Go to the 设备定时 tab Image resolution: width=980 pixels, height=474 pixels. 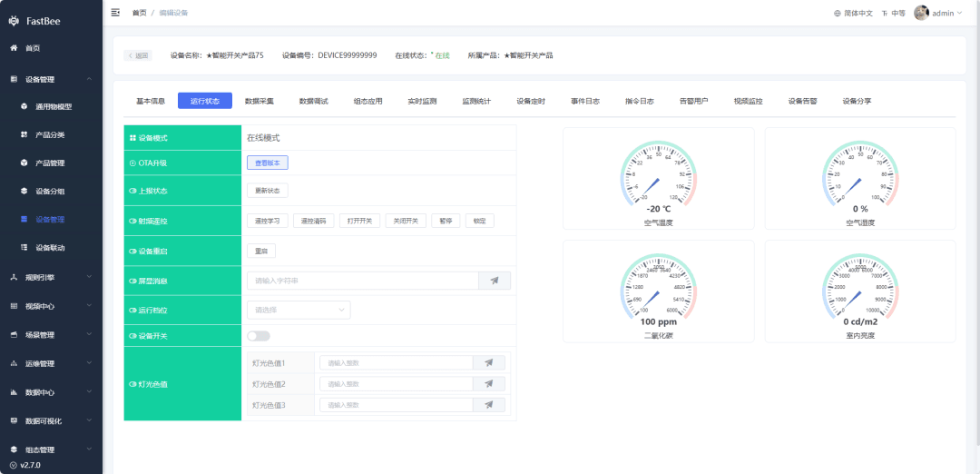coord(531,101)
